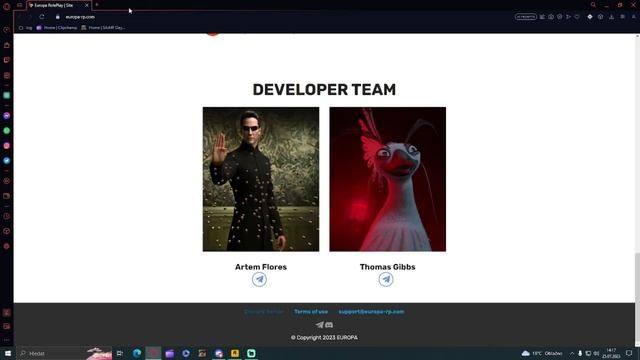Go back to the previous page
Screen dimensions: 640x360
coord(20,17)
